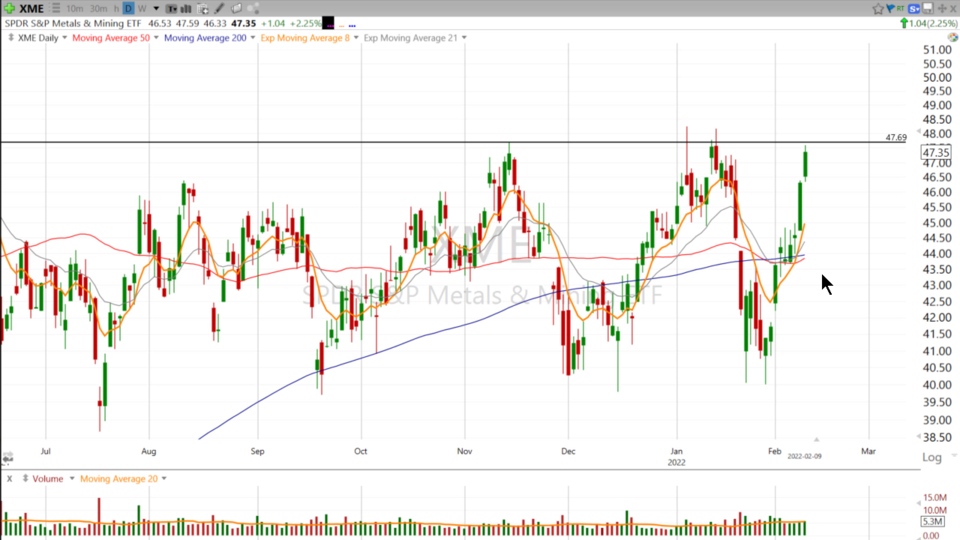The height and width of the screenshot is (540, 960).
Task: Open the Moving Average 20 dropdown arrow
Action: pos(164,479)
